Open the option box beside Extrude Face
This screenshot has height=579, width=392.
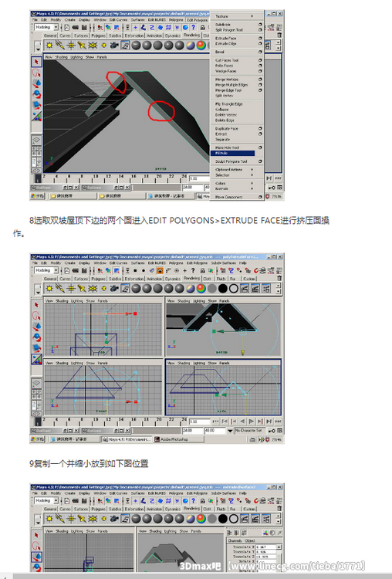[x=260, y=38]
